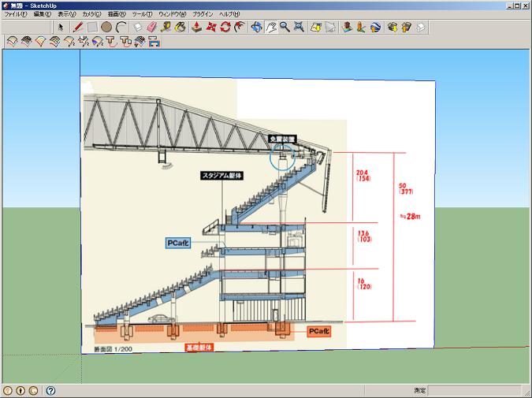Click the help question mark in status bar
This screenshot has height=398, width=532.
pos(50,390)
